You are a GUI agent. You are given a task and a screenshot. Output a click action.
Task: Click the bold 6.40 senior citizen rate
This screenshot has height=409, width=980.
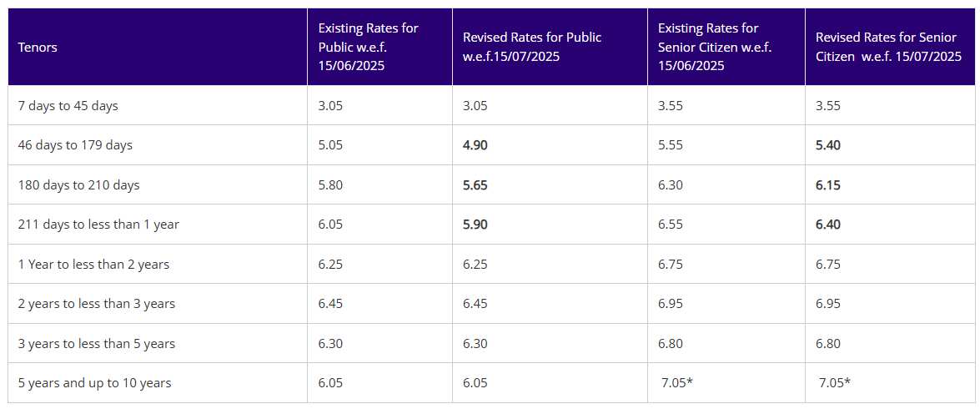tap(828, 225)
